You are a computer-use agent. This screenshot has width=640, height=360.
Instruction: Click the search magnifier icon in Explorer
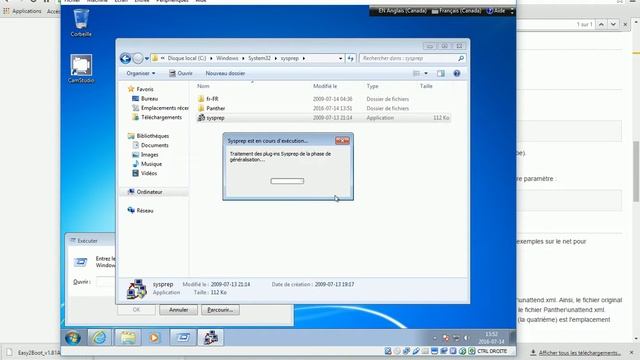tap(461, 58)
